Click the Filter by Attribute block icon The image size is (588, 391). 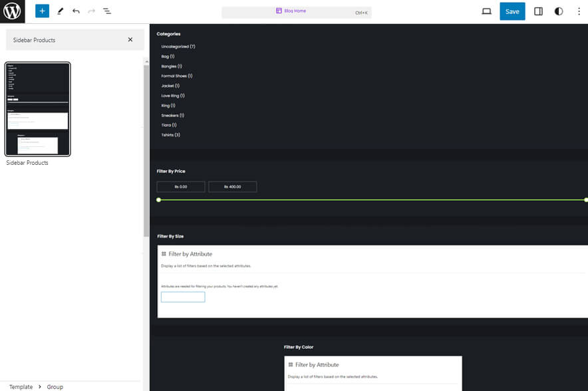click(x=163, y=253)
